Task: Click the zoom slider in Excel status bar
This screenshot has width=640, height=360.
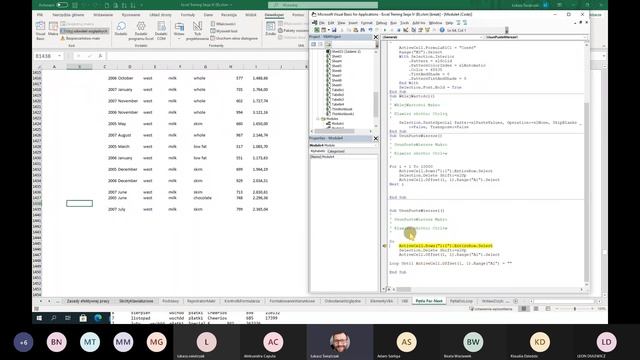Action: point(575,309)
